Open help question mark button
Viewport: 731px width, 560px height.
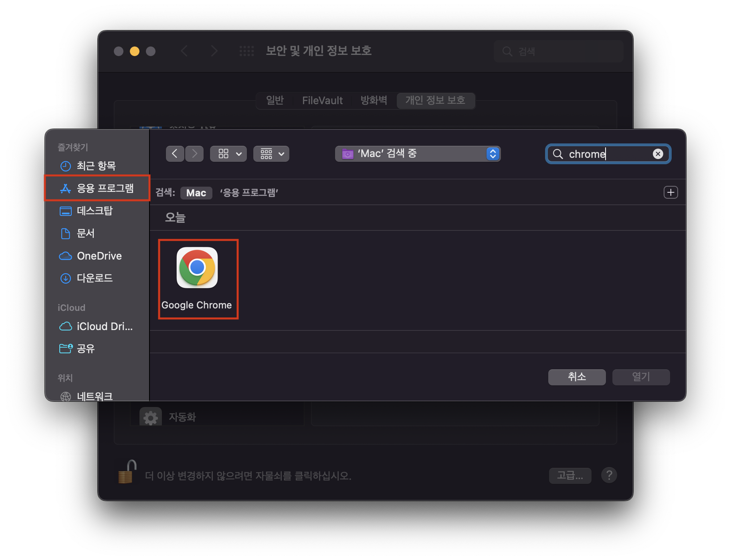click(609, 475)
